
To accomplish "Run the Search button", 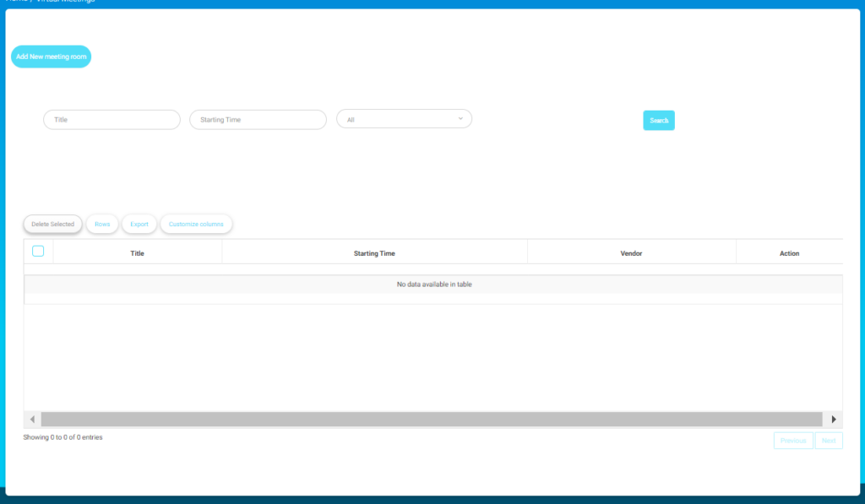I will 659,120.
